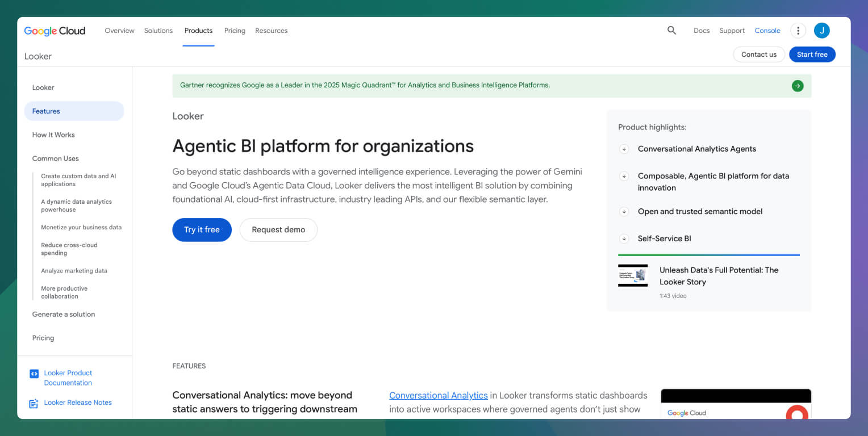Open the Solutions nav item
The width and height of the screenshot is (868, 436).
coord(158,31)
